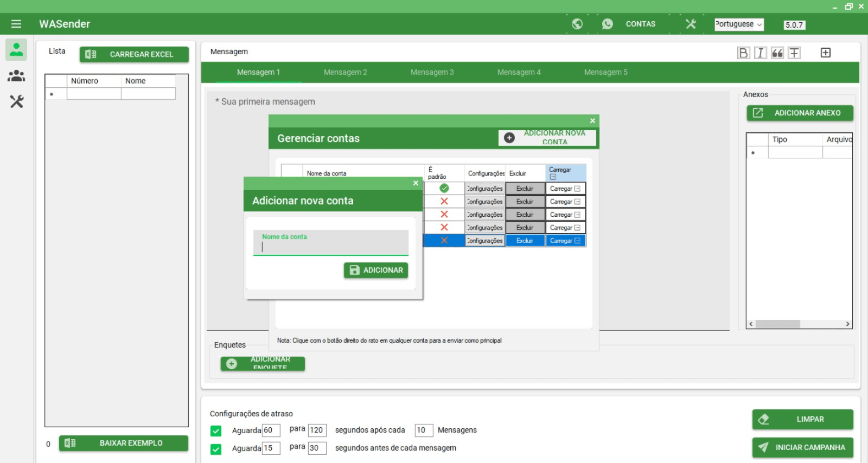Open the Portuguese language dropdown
Screen dimensions: 868x463
tap(738, 24)
